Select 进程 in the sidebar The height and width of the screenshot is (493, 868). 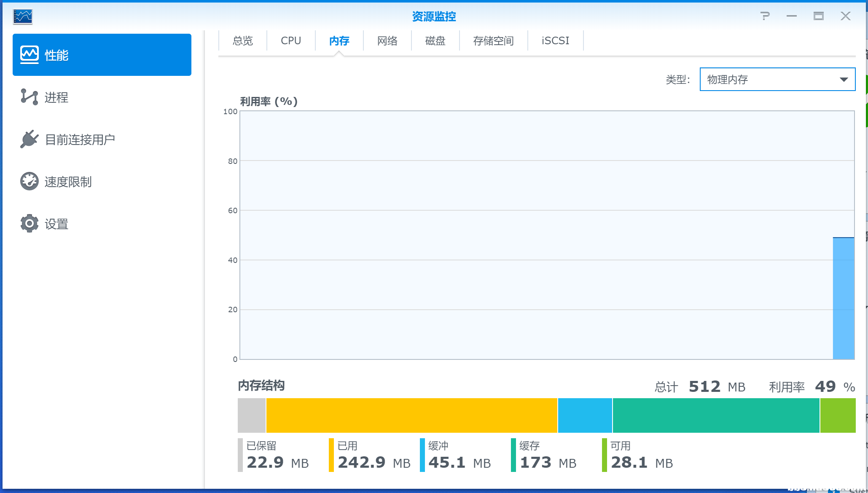102,97
